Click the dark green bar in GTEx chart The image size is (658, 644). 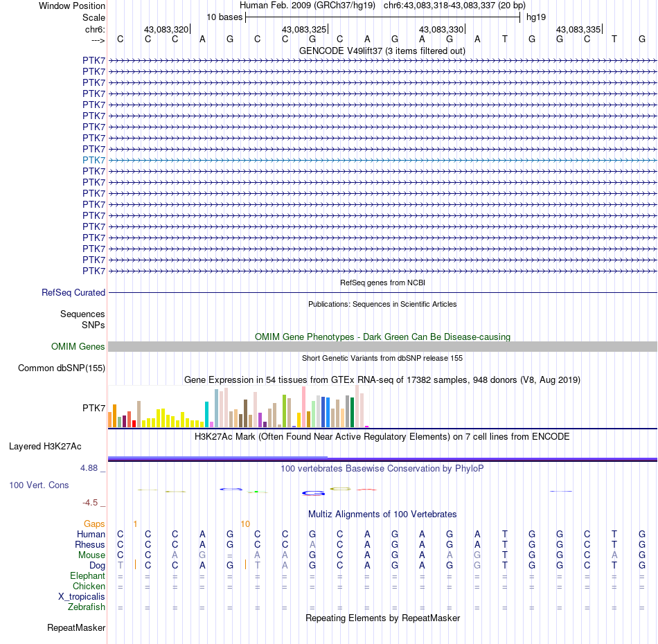tap(352, 413)
